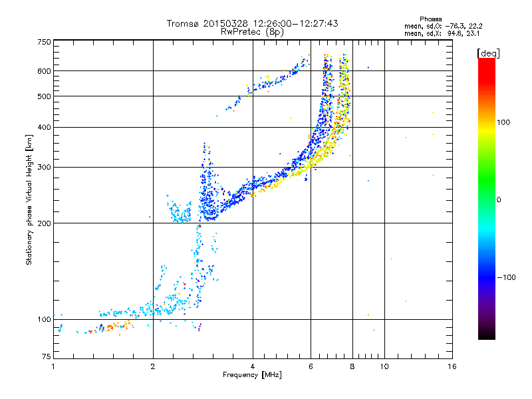Click the x-axis '10' tick label

(x=384, y=366)
